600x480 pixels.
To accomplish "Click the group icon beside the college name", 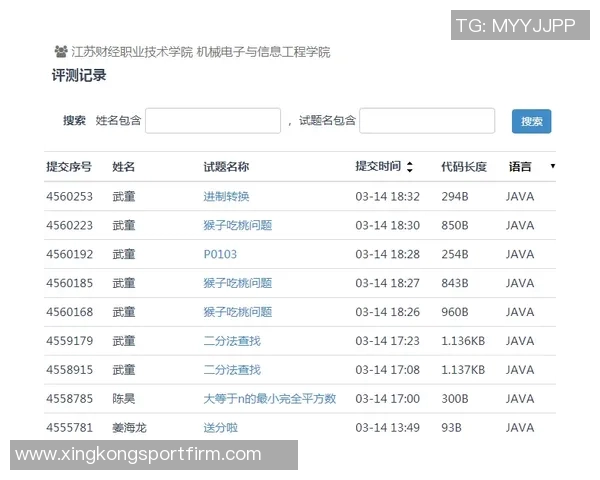I will tap(61, 51).
